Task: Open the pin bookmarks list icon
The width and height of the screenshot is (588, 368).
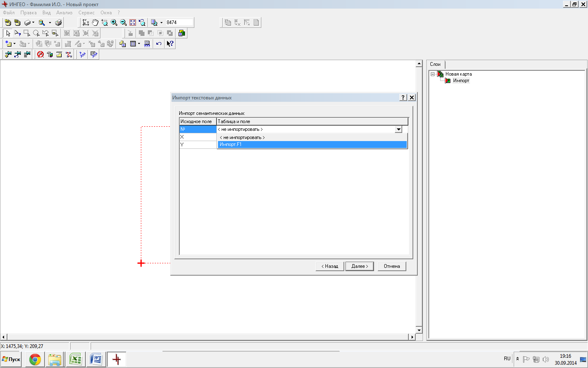Action: (x=27, y=54)
